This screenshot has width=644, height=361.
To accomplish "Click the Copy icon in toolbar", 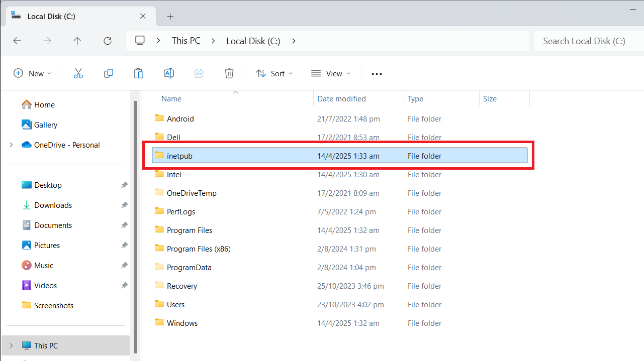I will coord(109,73).
